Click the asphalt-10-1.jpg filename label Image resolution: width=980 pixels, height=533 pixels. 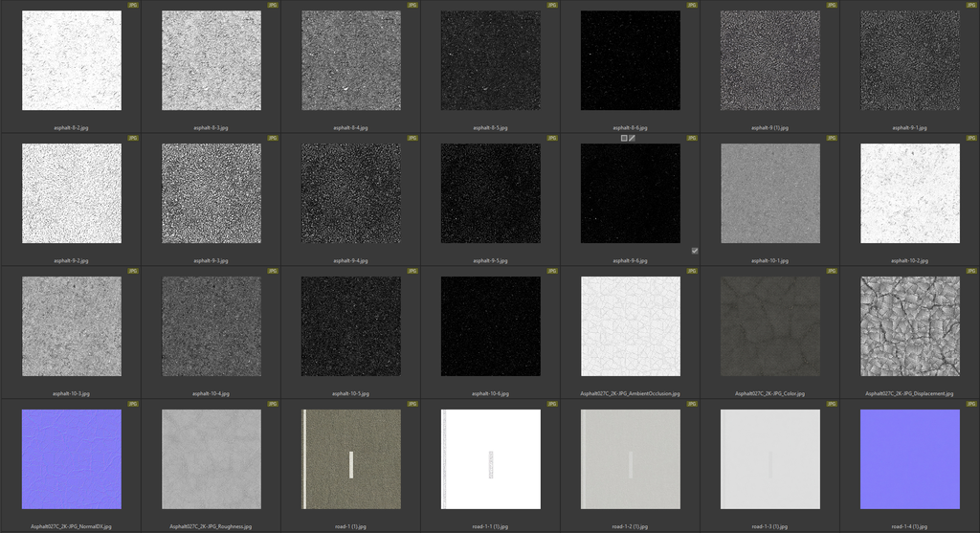pyautogui.click(x=770, y=260)
